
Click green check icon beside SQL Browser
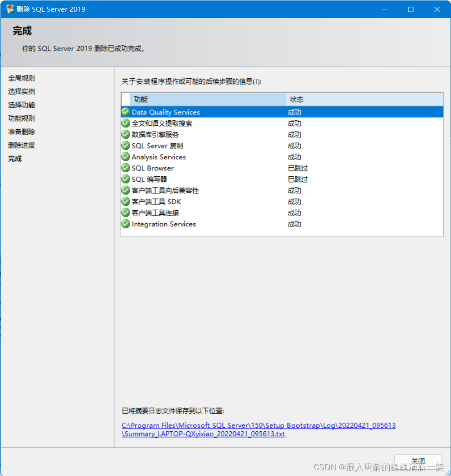pos(125,168)
